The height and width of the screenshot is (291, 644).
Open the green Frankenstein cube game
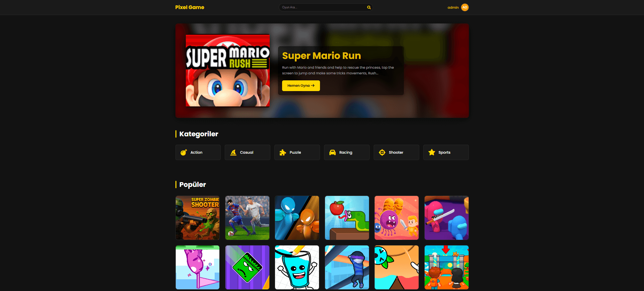pos(247,268)
